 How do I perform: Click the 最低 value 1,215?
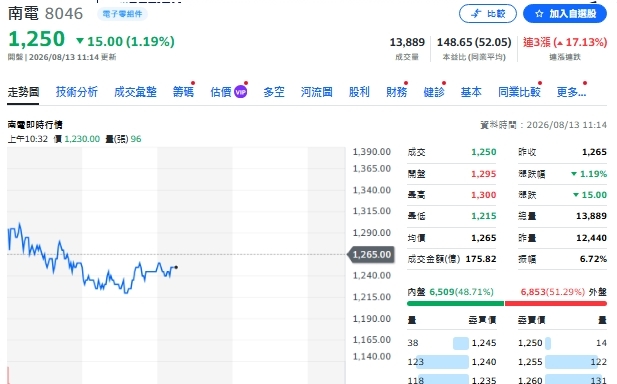click(x=484, y=216)
